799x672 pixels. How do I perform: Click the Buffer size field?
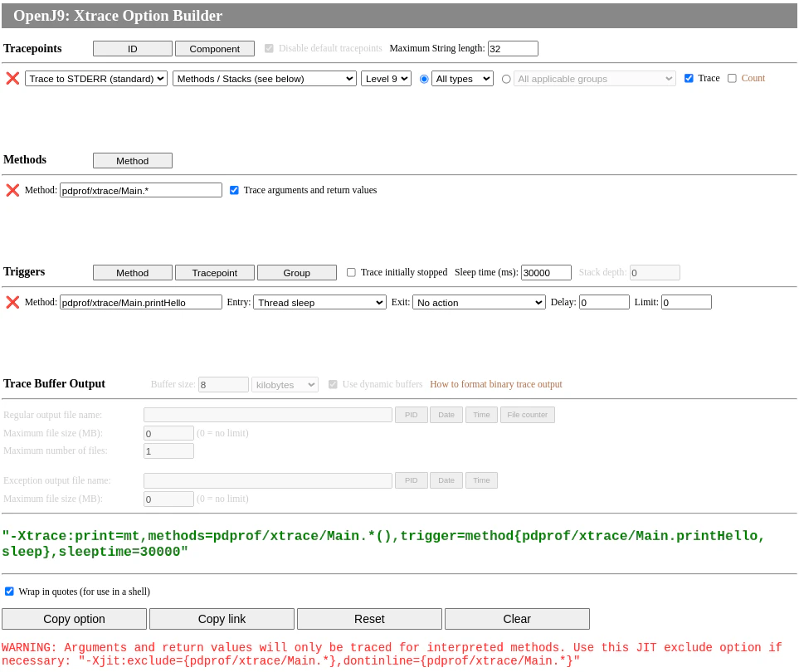click(x=224, y=385)
